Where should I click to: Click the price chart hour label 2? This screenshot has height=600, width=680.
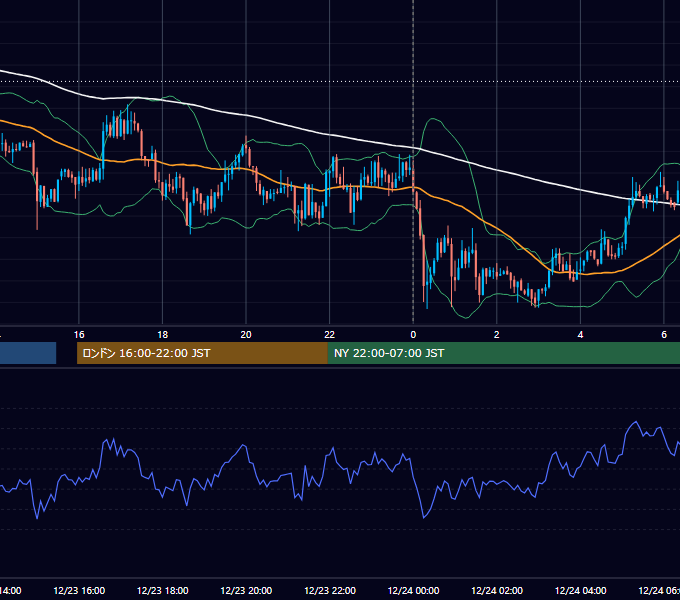(x=497, y=335)
